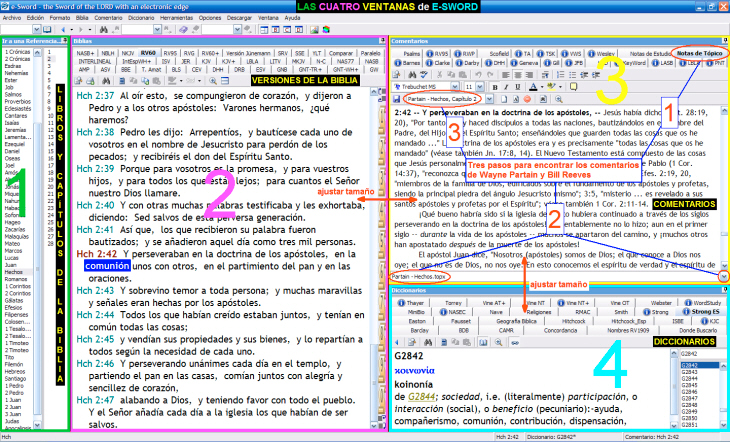
Task: Open the highlight color arrow dropdown
Action: [x=561, y=87]
